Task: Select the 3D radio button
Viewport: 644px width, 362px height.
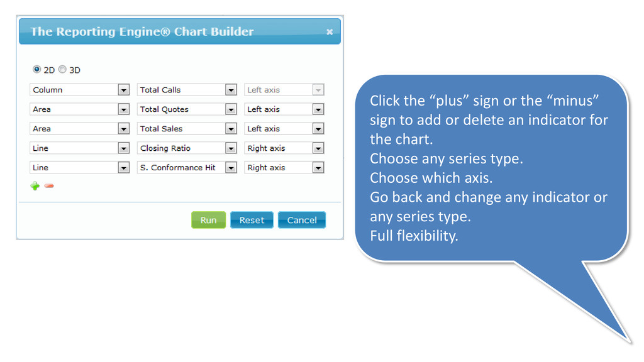Action: click(62, 69)
